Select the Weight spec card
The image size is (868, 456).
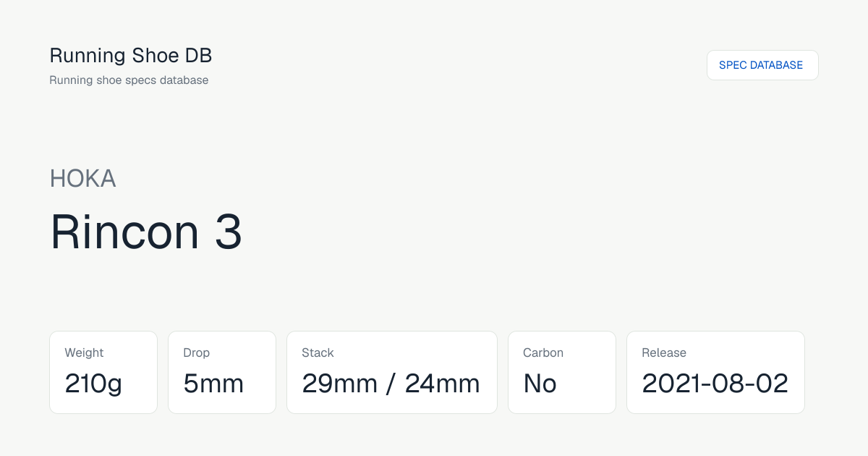[103, 372]
